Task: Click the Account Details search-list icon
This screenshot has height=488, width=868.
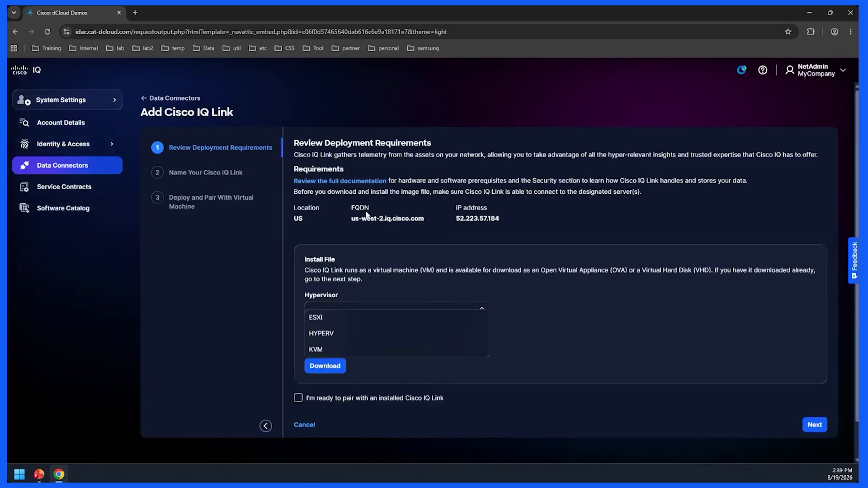Action: click(24, 122)
